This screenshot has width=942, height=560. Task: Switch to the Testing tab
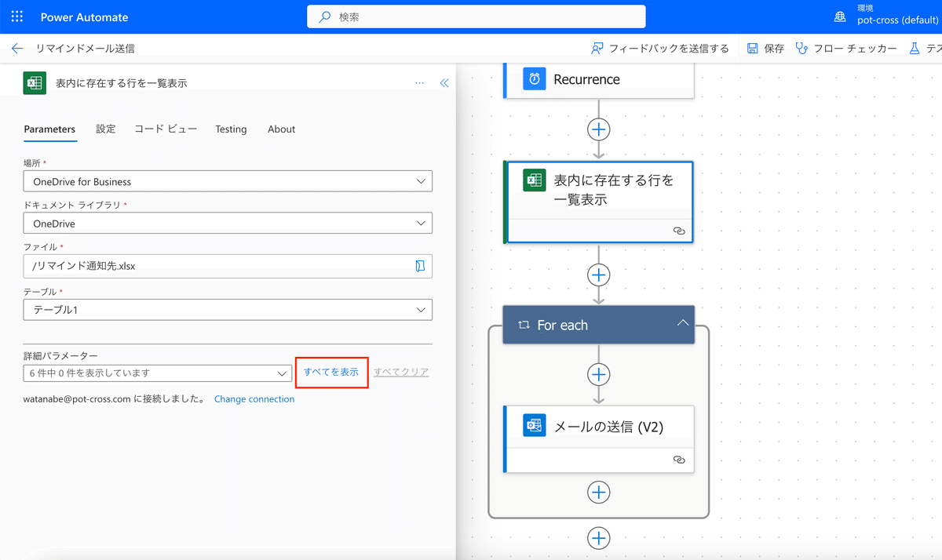231,129
